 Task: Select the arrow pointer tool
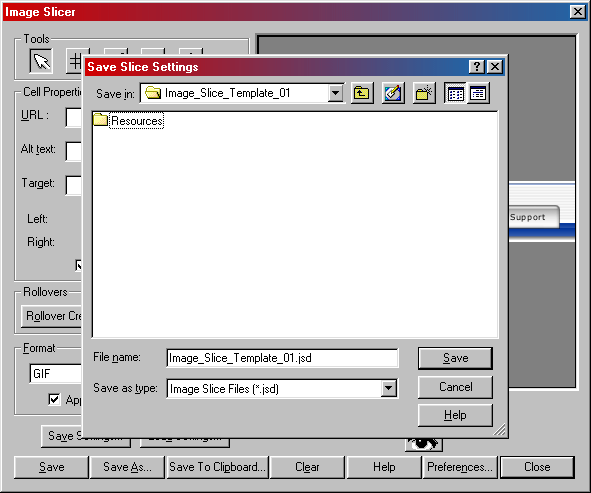click(x=41, y=61)
